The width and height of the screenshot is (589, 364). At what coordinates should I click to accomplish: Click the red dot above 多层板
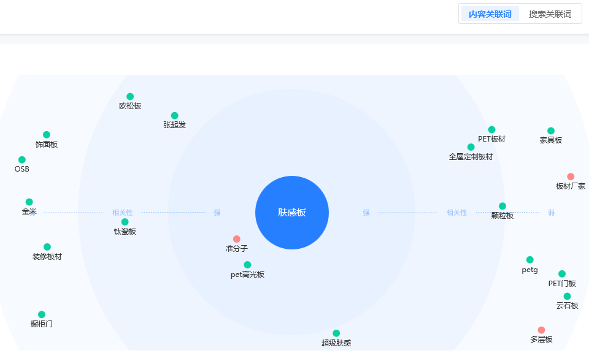[541, 330]
